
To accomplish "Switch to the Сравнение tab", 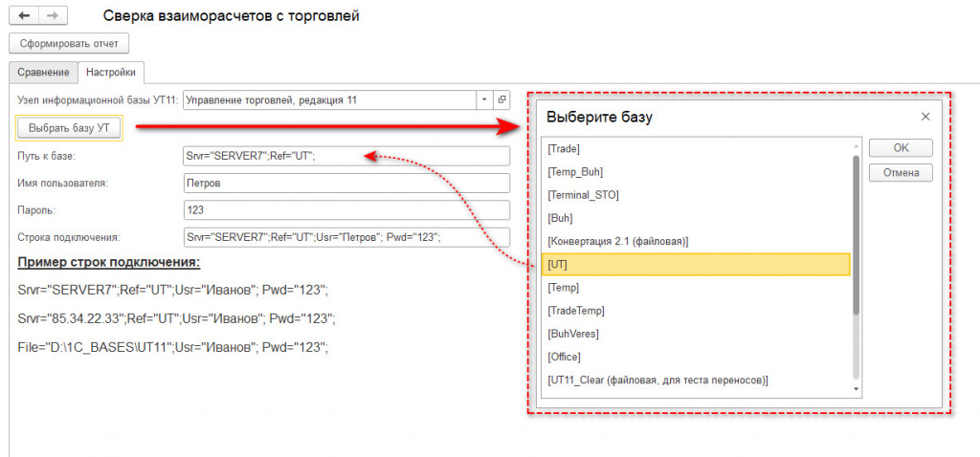I will click(x=43, y=73).
